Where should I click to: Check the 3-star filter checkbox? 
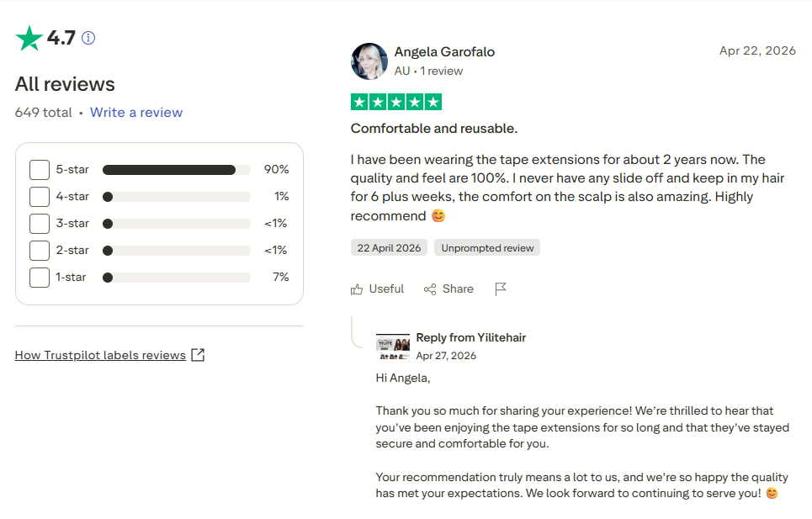(x=40, y=224)
